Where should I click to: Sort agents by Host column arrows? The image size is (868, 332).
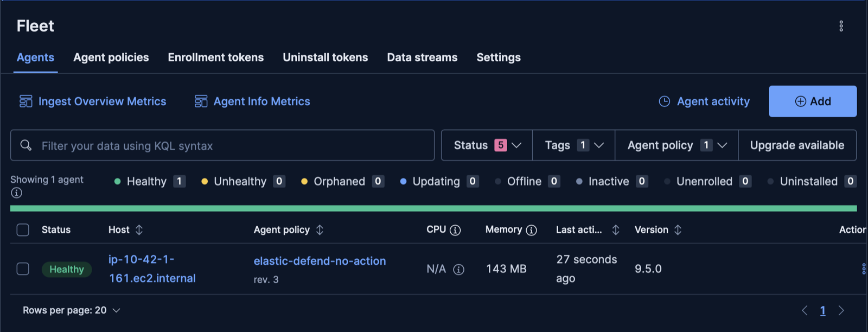[x=139, y=230]
